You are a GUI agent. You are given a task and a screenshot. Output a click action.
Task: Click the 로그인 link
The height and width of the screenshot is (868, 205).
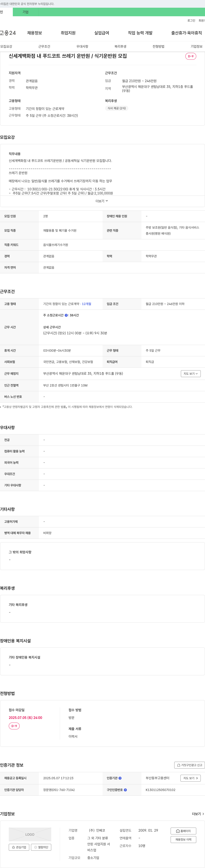191,21
